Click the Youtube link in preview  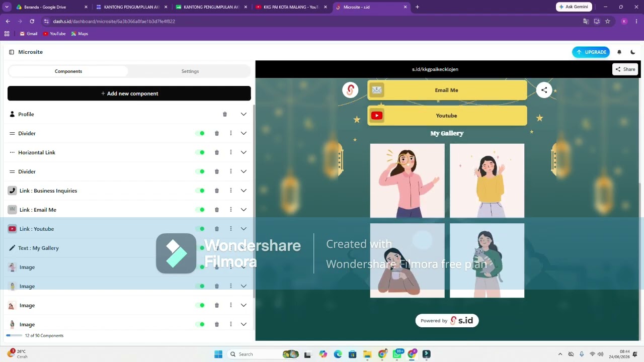[x=447, y=116]
